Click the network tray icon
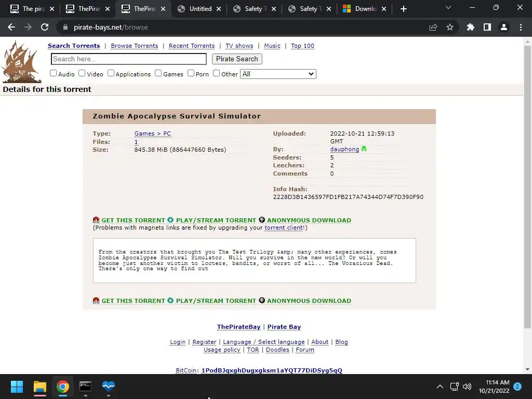Image resolution: width=532 pixels, height=399 pixels. [x=454, y=387]
